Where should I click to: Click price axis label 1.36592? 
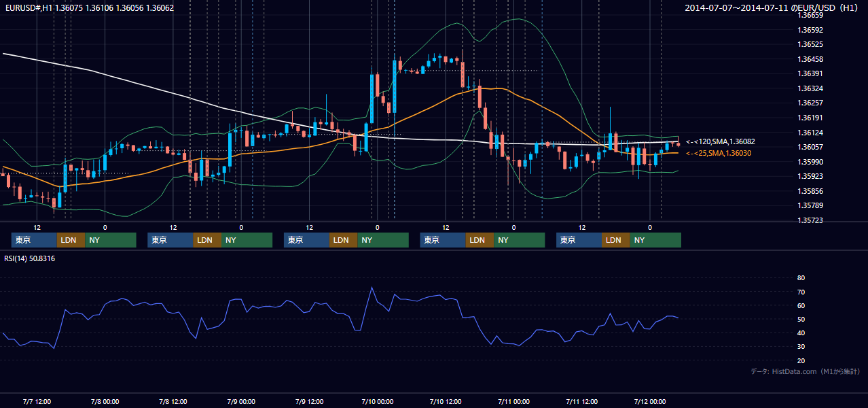tap(810, 30)
